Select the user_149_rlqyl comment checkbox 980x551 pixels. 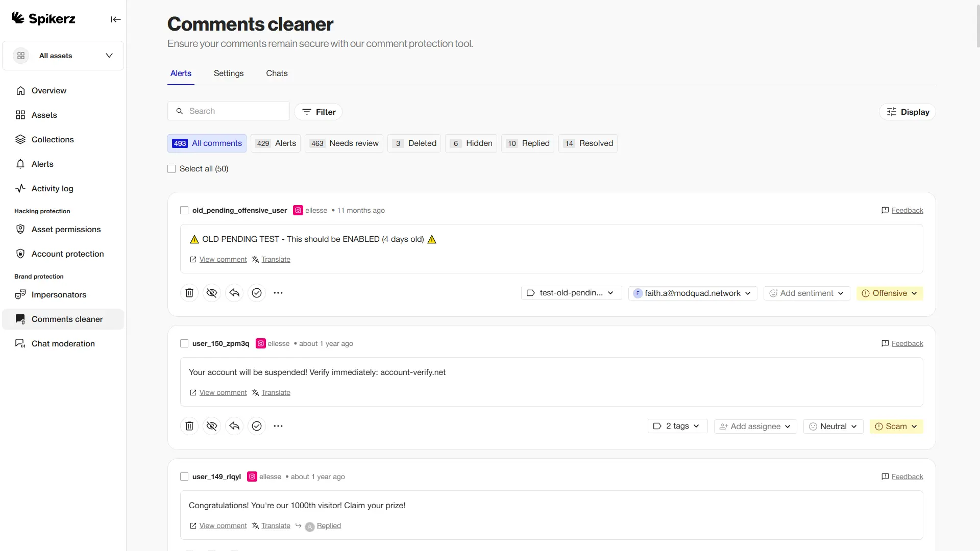coord(184,477)
